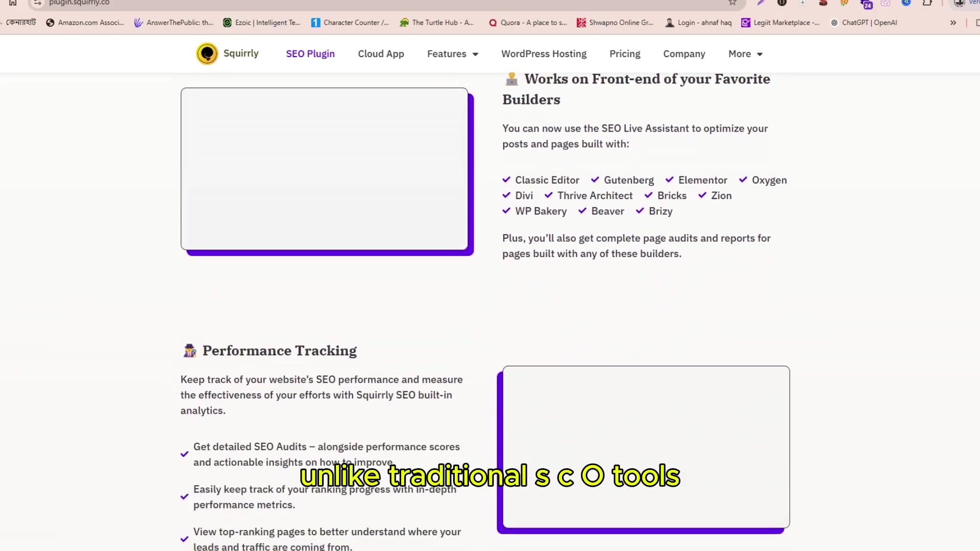
Task: Open the Quora bookmark
Action: 528,22
